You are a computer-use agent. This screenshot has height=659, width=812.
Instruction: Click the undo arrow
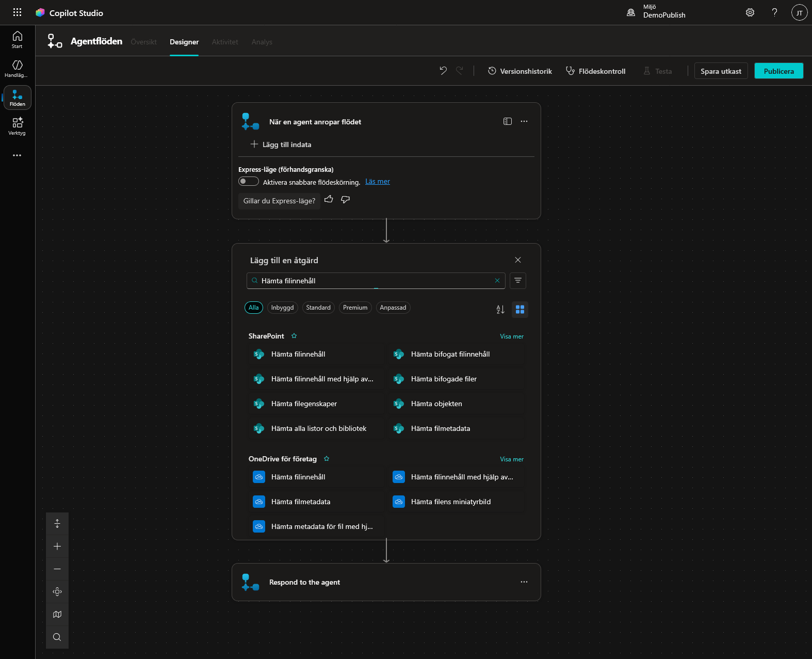pos(443,71)
